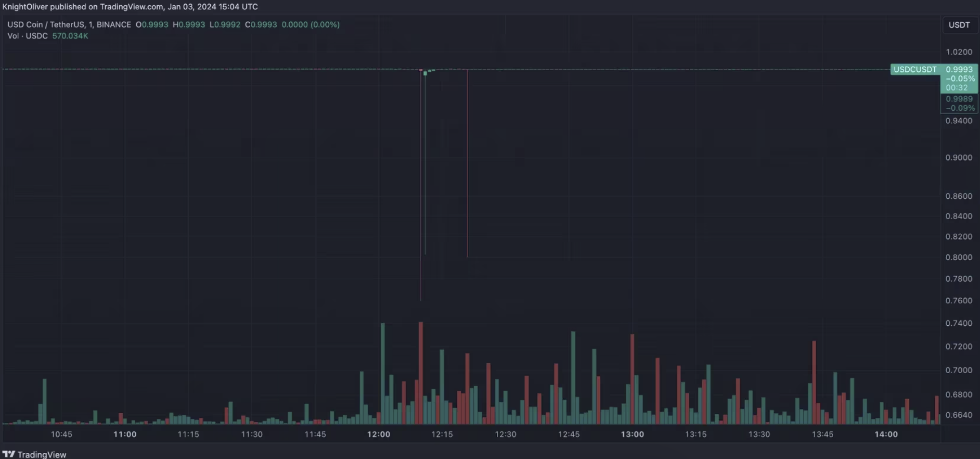Click the 13:30 time axis label
The image size is (980, 459).
click(759, 434)
